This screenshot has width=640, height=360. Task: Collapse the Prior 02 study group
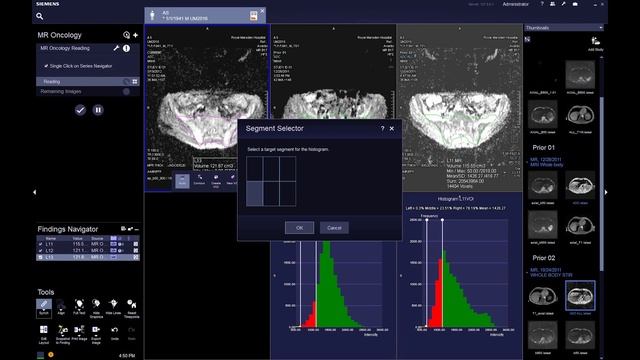pyautogui.click(x=527, y=272)
